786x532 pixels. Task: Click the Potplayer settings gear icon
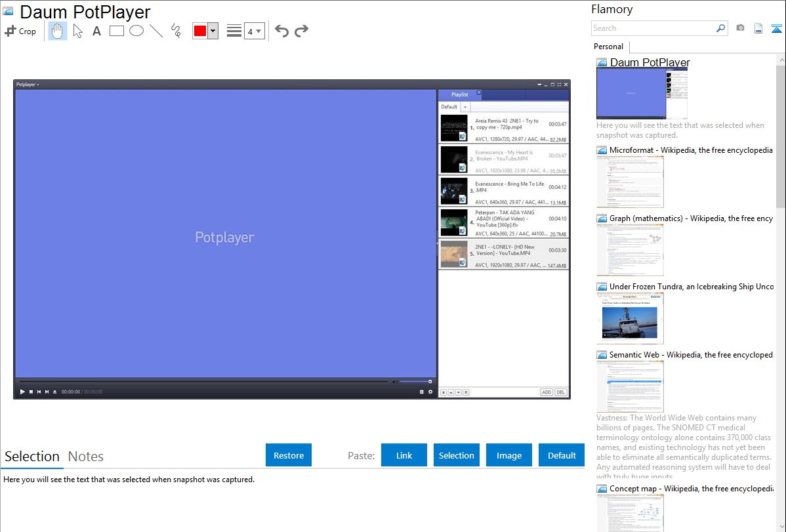[x=430, y=392]
